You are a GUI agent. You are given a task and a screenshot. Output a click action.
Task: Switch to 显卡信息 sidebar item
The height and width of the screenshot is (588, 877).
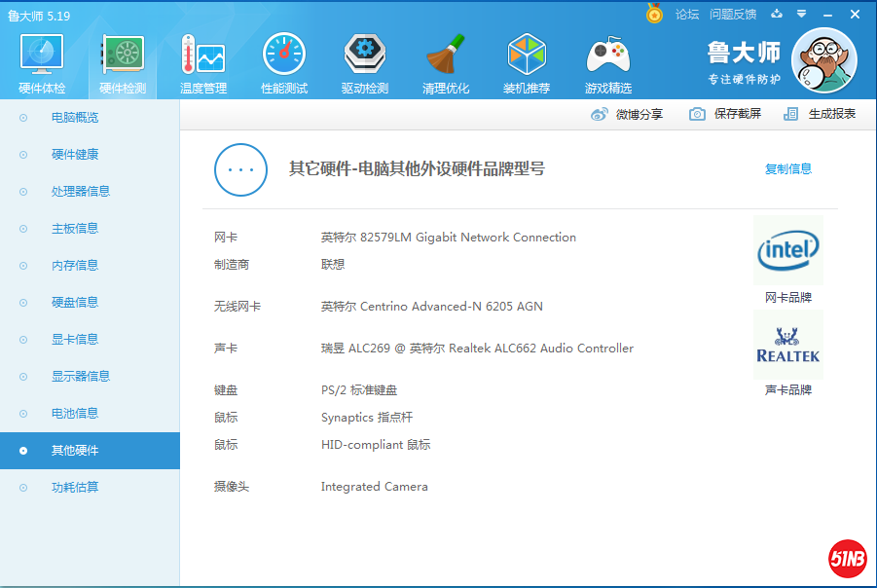tap(75, 340)
